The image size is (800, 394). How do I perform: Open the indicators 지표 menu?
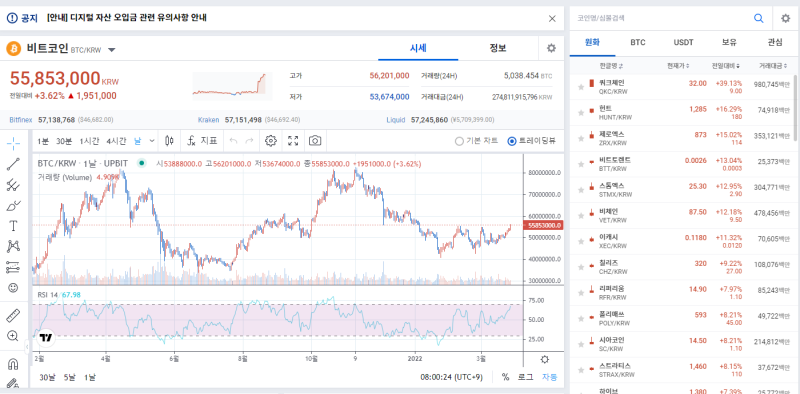202,141
